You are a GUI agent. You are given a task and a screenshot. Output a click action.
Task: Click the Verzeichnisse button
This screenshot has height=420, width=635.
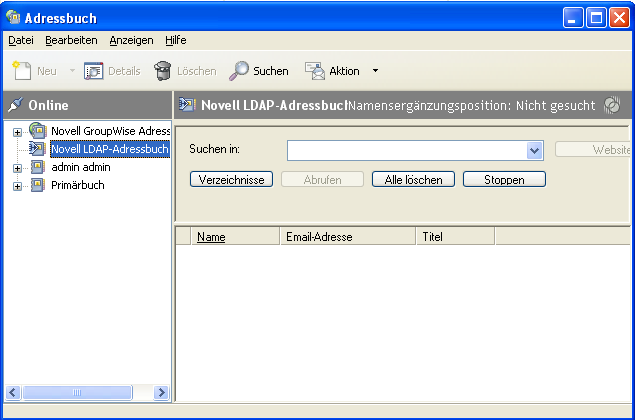point(231,179)
